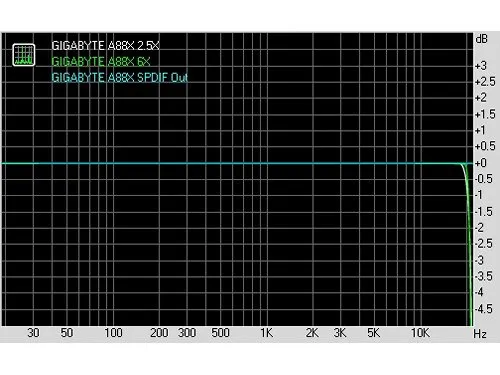Click the flat cyan response line
The image size is (500, 375).
(233, 163)
